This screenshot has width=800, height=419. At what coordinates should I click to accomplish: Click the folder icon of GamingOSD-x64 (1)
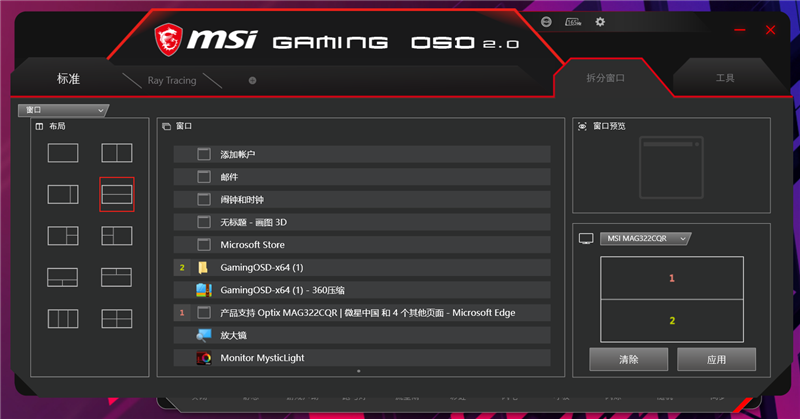[203, 267]
